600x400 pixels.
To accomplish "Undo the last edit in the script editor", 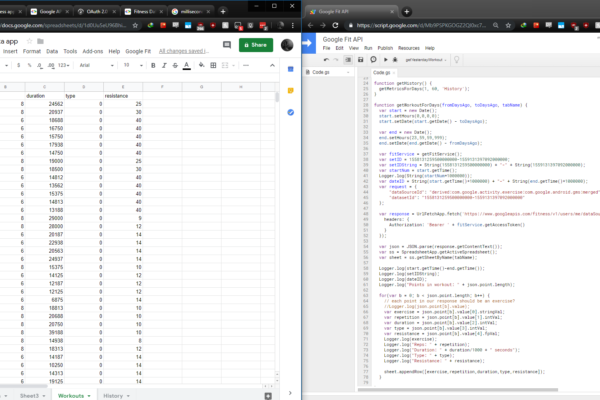I will tap(326, 60).
